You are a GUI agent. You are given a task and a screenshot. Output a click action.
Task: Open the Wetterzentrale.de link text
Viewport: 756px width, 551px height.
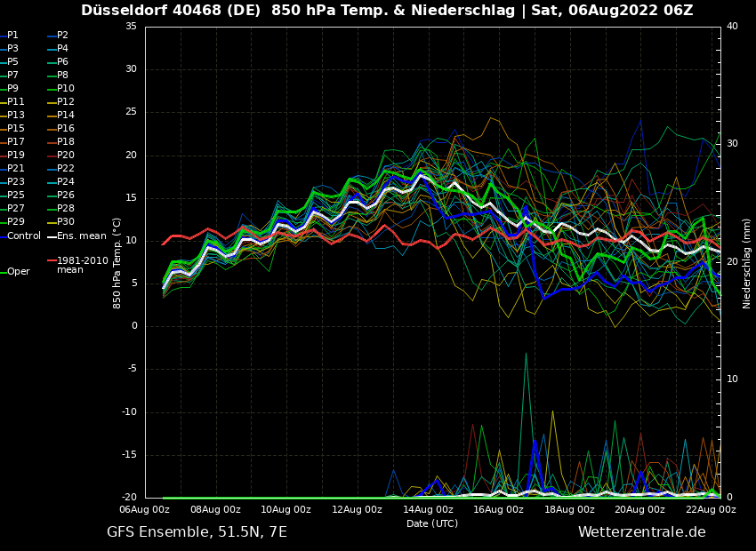pos(641,532)
